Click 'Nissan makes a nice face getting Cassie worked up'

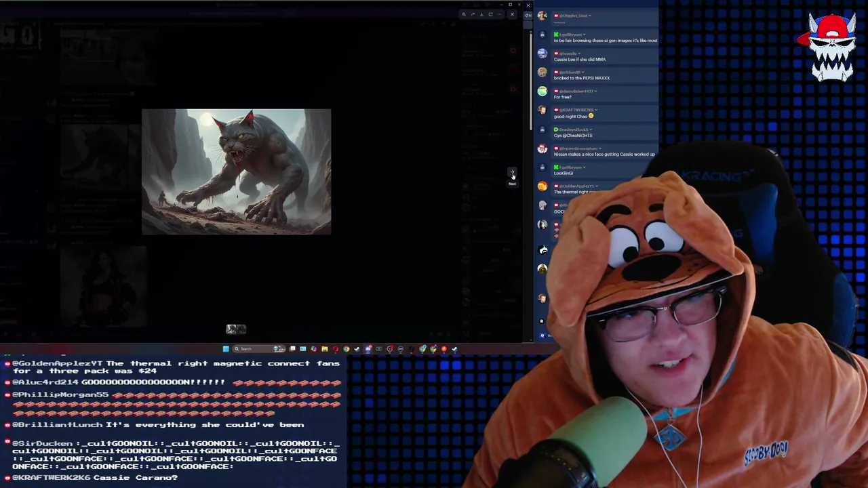(x=604, y=155)
